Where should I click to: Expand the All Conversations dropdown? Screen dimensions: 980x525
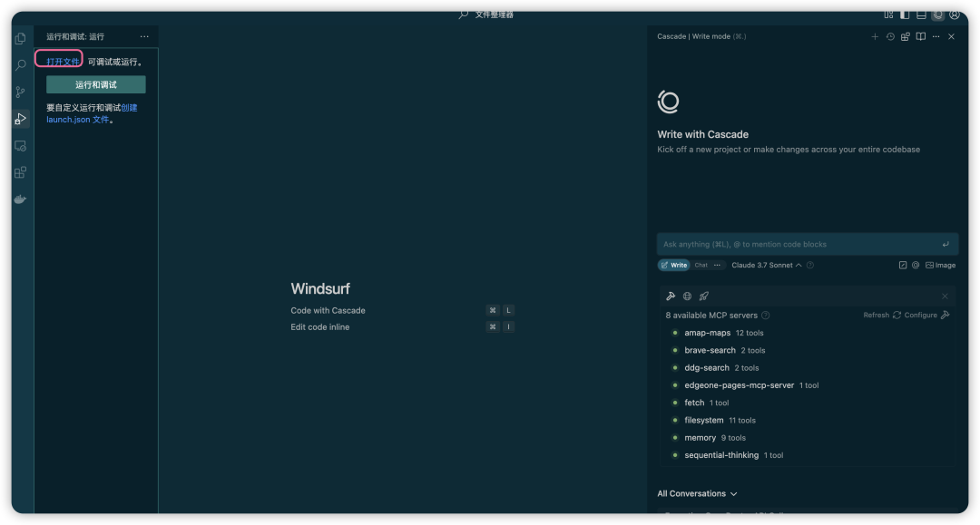point(697,494)
